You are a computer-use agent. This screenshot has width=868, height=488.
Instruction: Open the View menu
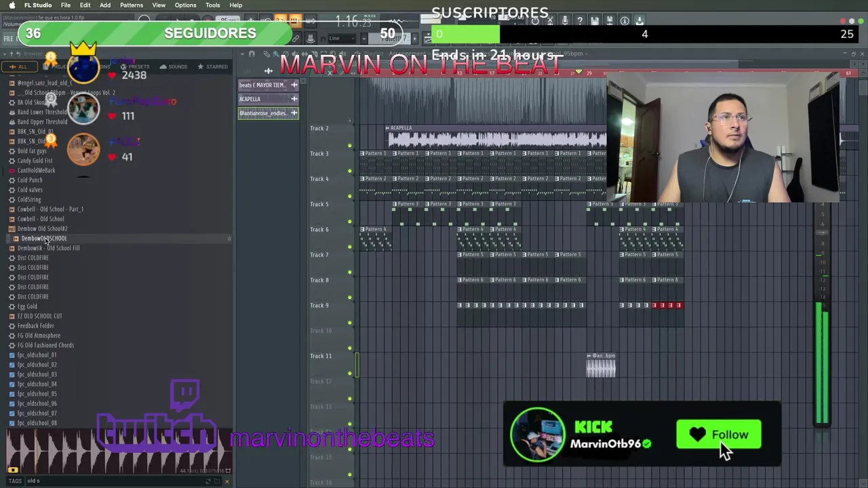(159, 5)
